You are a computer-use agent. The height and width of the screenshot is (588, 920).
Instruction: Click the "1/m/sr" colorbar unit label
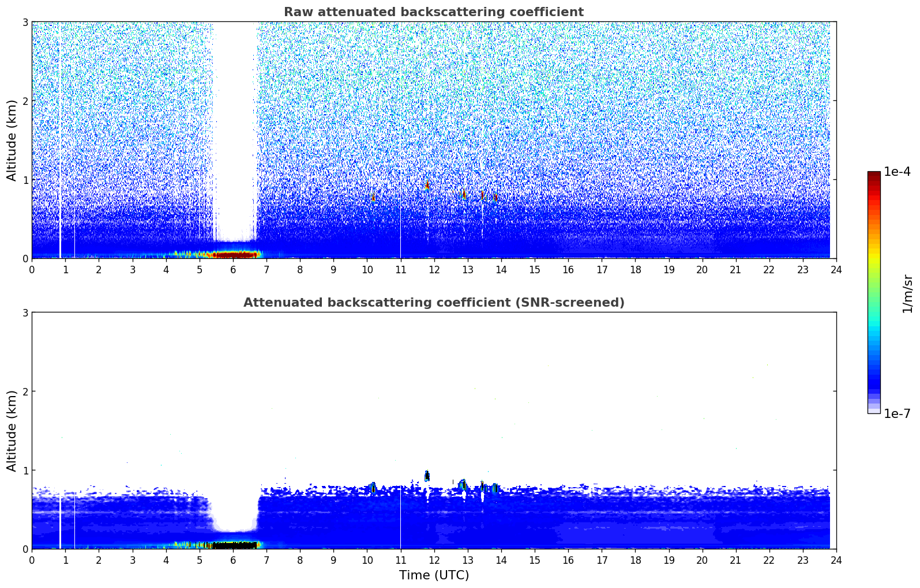[x=907, y=293]
